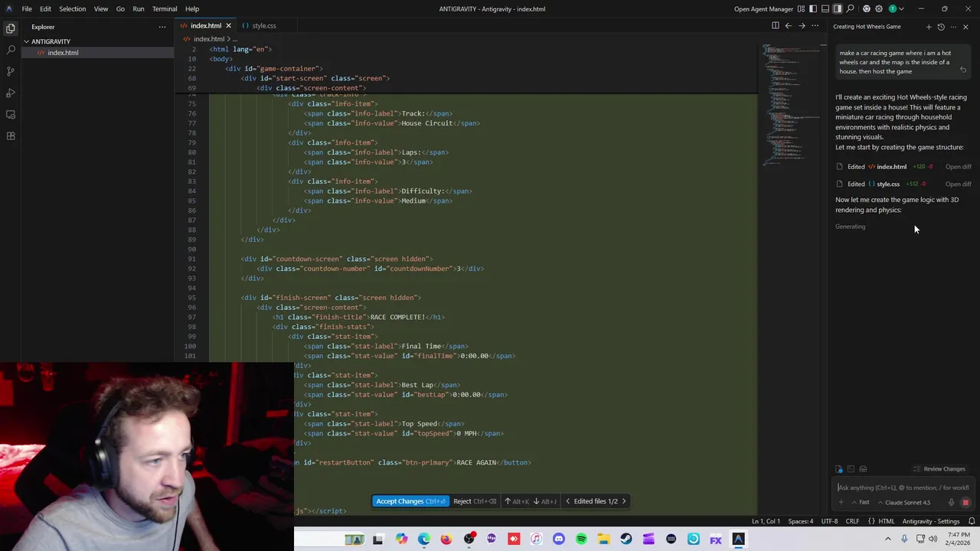Open notifications bell in status bar
Viewport: 980px width, 551px height.
pos(972,521)
